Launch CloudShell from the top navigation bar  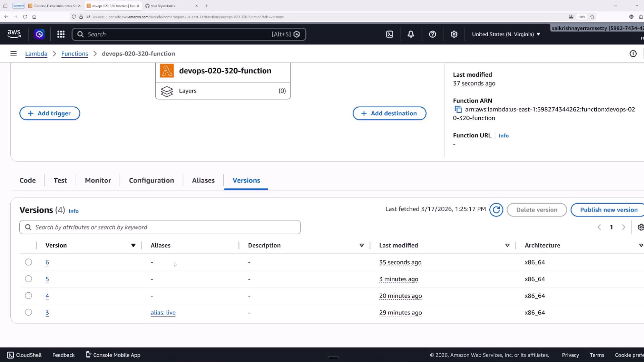click(x=389, y=34)
